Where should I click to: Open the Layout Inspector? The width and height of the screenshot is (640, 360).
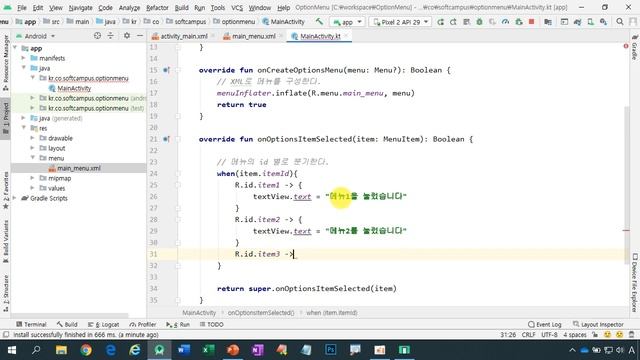(598, 324)
